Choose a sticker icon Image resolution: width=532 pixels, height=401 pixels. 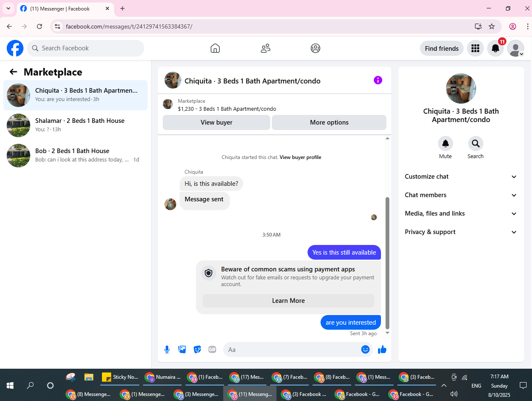click(x=197, y=349)
